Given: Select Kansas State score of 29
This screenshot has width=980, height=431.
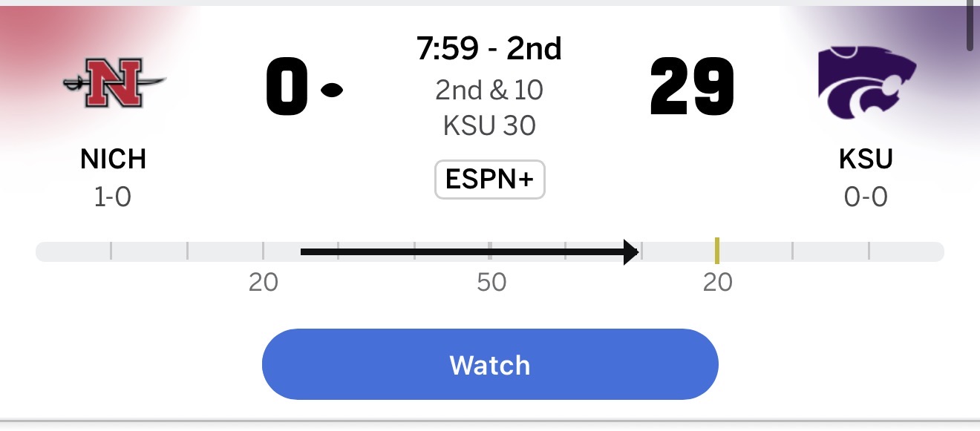Looking at the screenshot, I should coord(692,88).
